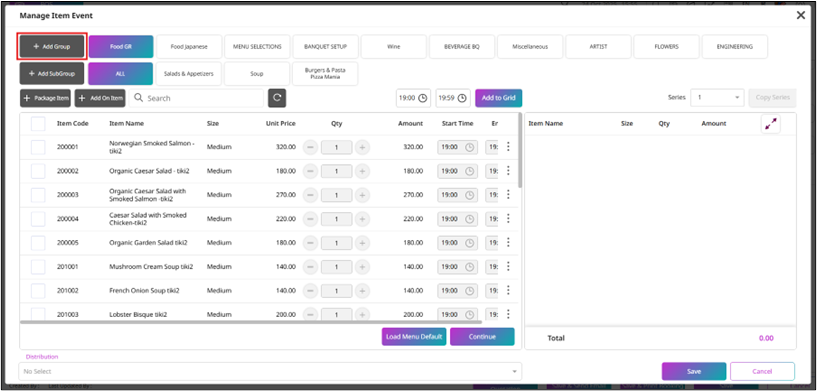
Task: Save the item event
Action: pyautogui.click(x=694, y=372)
